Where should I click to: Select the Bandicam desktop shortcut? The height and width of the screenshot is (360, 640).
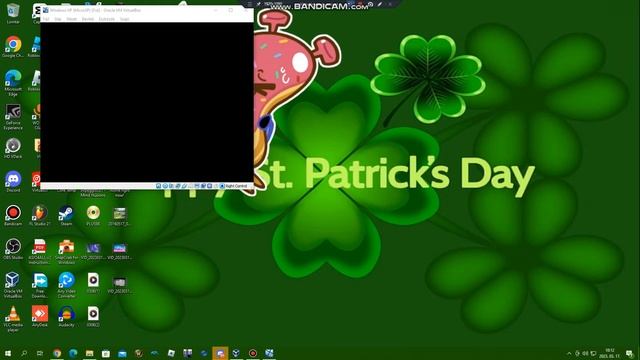pos(13,216)
